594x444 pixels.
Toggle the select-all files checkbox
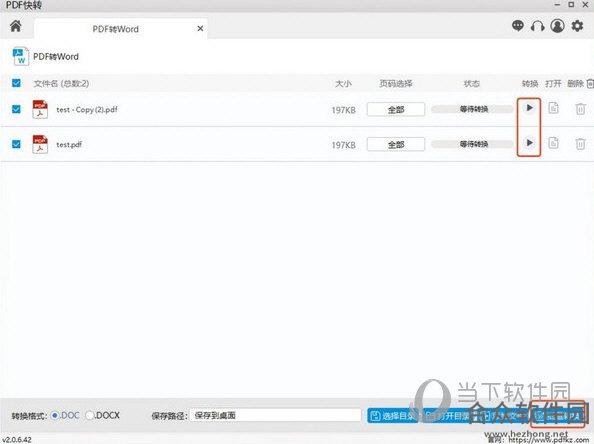[16, 83]
